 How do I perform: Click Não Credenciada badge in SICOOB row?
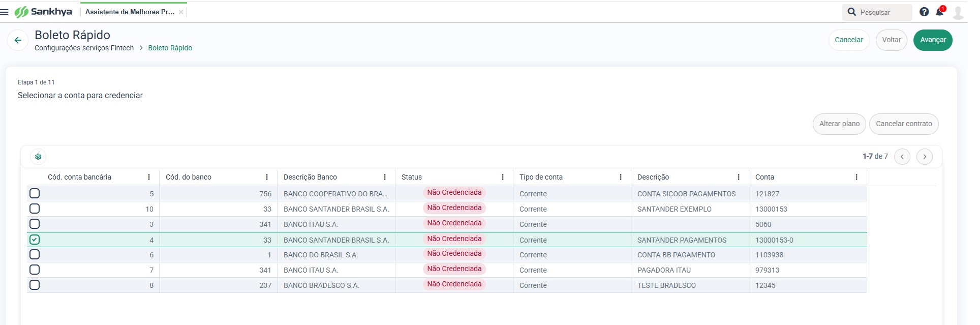(x=454, y=193)
